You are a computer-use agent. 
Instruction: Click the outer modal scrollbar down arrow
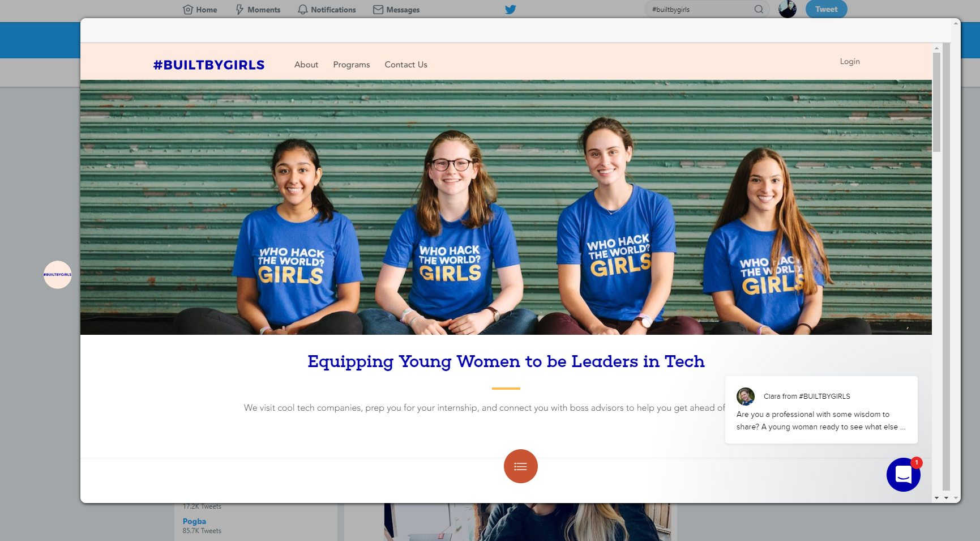tap(956, 497)
